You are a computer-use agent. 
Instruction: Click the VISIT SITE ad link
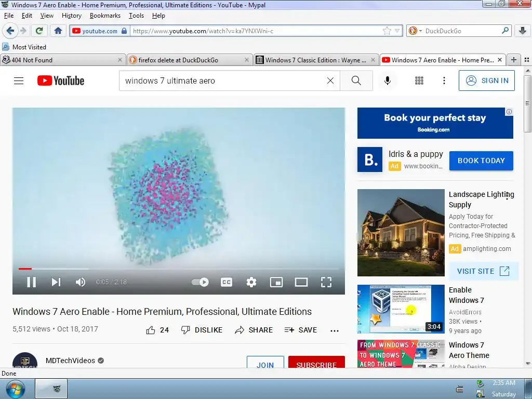point(483,271)
